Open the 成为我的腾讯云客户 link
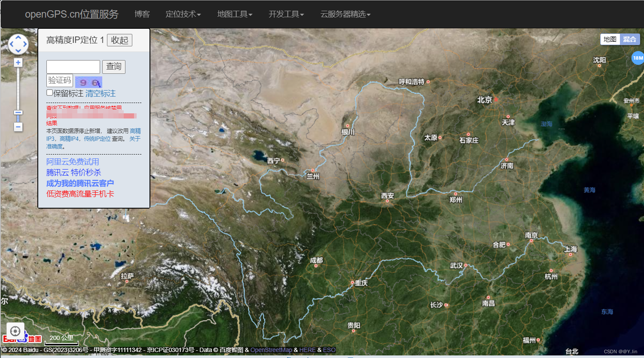 [x=80, y=183]
